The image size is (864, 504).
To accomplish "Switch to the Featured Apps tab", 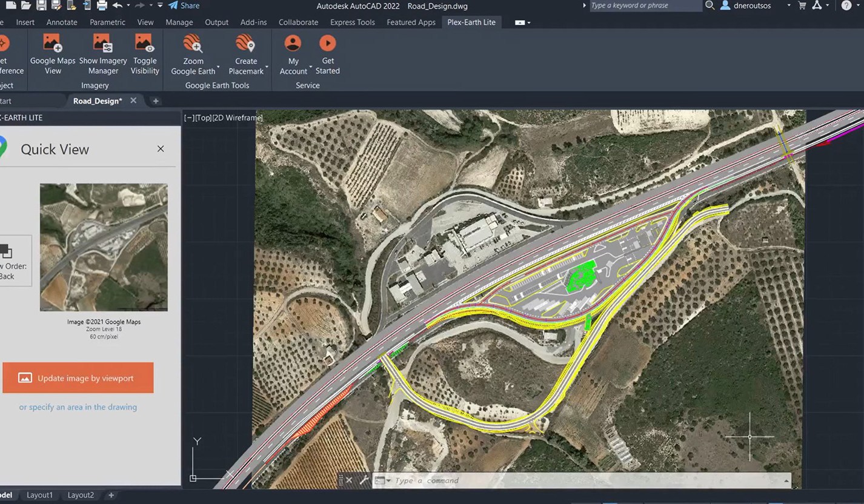I will (411, 22).
